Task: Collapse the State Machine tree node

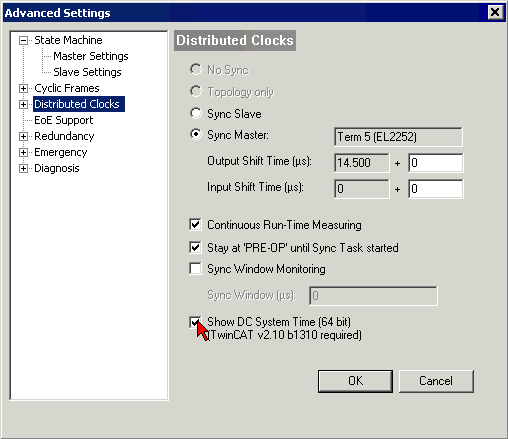Action: coord(23,41)
